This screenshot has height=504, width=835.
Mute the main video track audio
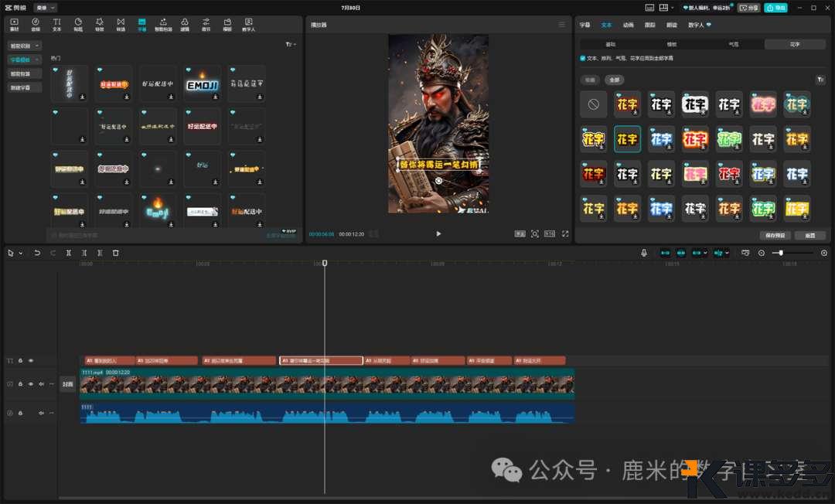(41, 383)
